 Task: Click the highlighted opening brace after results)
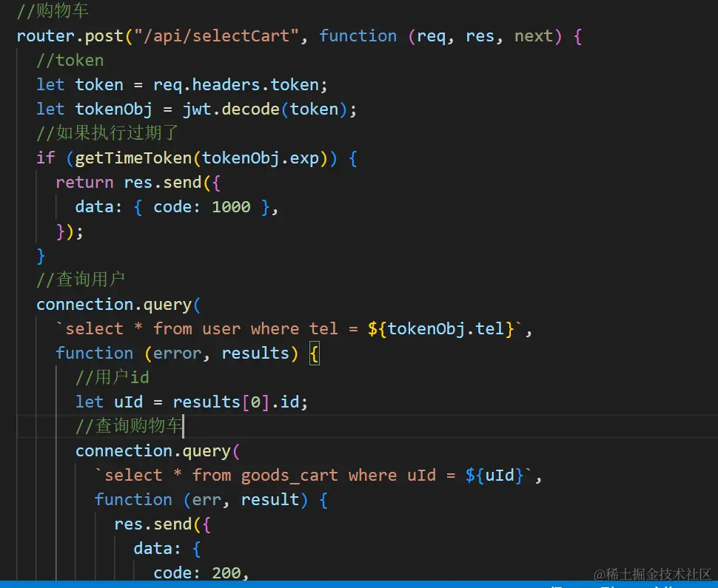coord(314,354)
